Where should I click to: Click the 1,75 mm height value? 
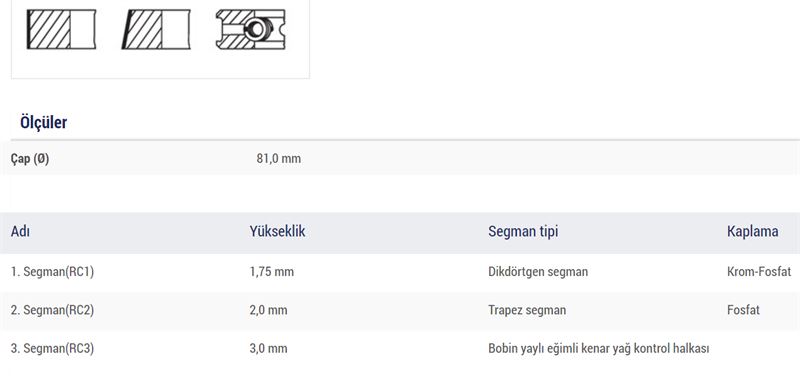click(x=271, y=272)
